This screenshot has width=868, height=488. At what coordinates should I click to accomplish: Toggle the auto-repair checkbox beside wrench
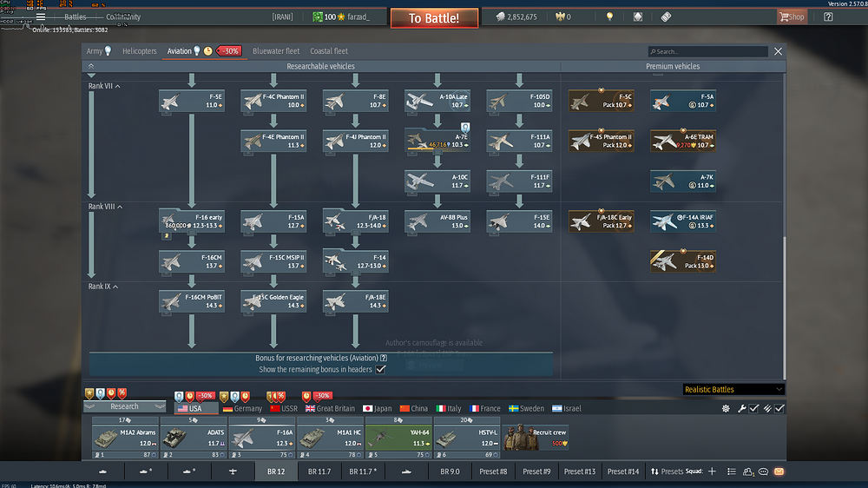[754, 408]
